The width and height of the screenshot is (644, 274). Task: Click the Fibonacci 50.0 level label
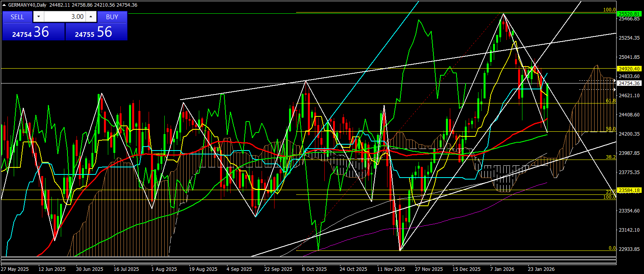[x=611, y=129]
